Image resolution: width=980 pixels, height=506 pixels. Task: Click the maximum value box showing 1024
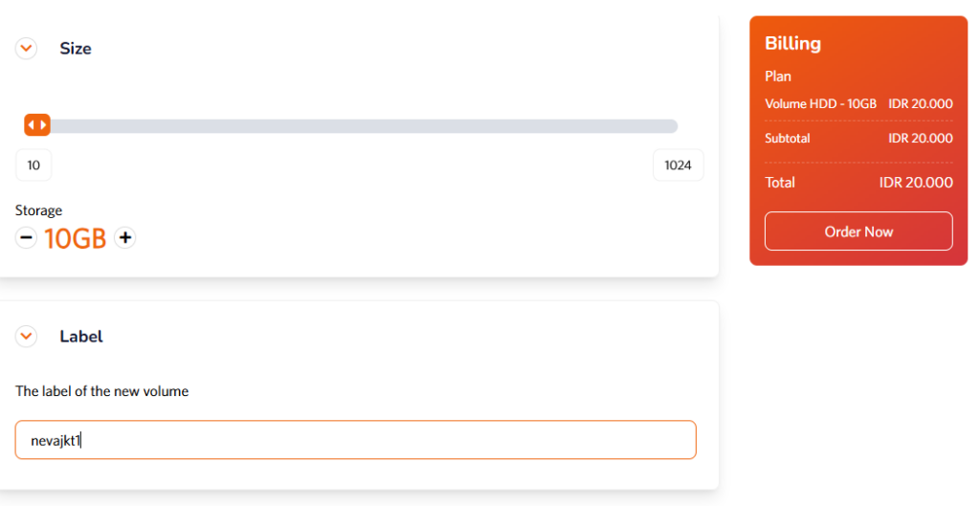[678, 165]
